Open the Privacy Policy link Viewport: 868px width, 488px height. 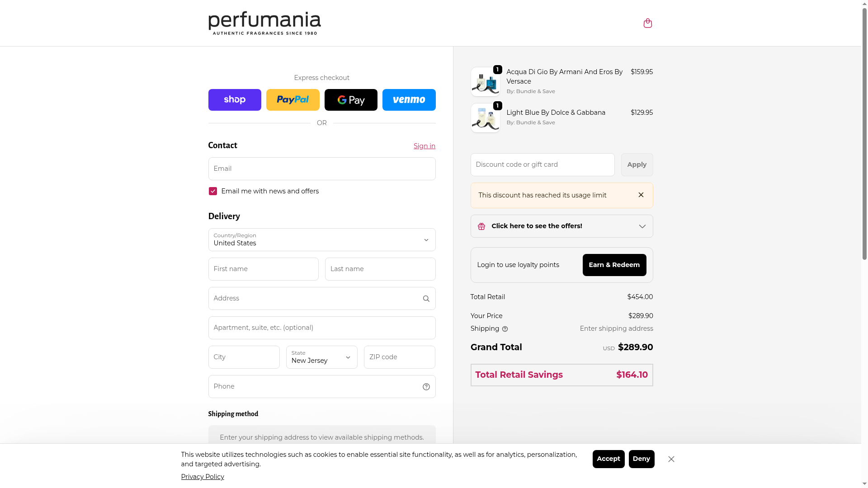coord(203,477)
